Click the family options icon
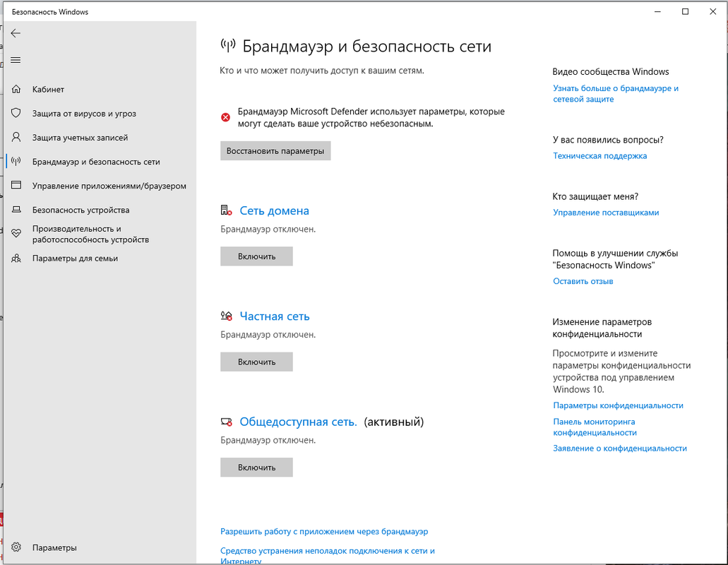Image resolution: width=728 pixels, height=565 pixels. [x=16, y=258]
